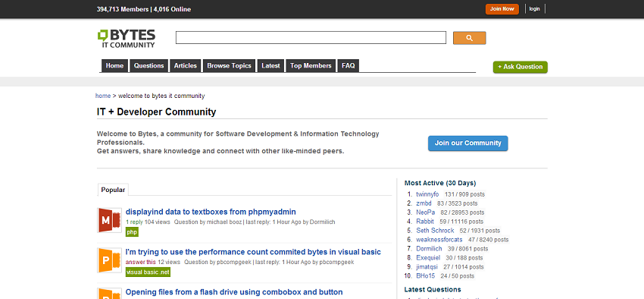Go to the Browse Topics menu
Screen dimensions: 644x299
[x=229, y=66]
